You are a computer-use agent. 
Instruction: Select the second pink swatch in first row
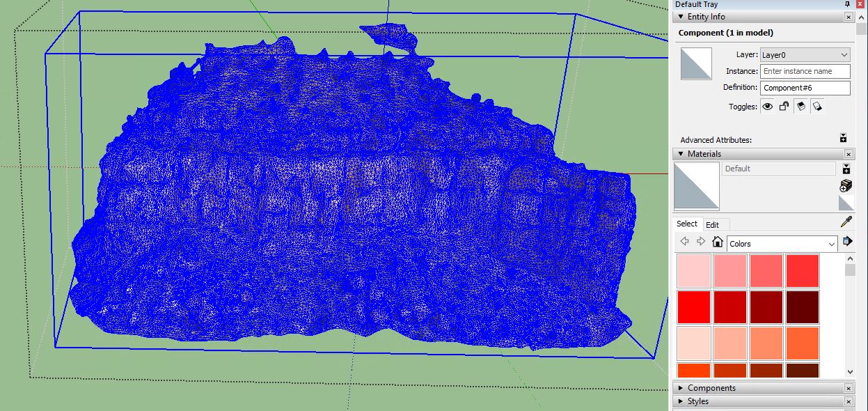pos(729,271)
